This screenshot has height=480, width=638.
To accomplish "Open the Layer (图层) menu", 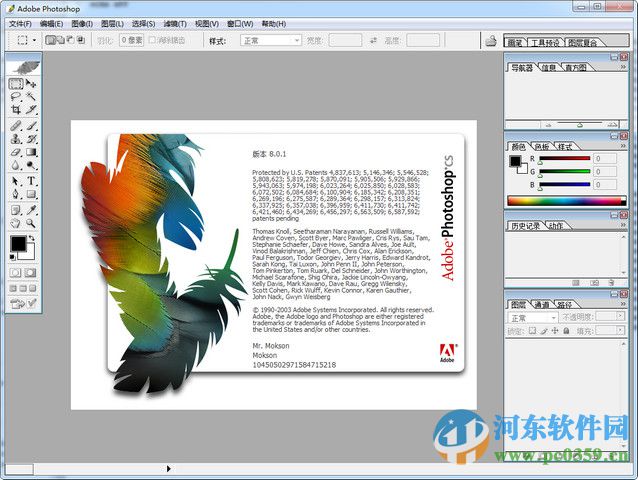I will [x=112, y=24].
